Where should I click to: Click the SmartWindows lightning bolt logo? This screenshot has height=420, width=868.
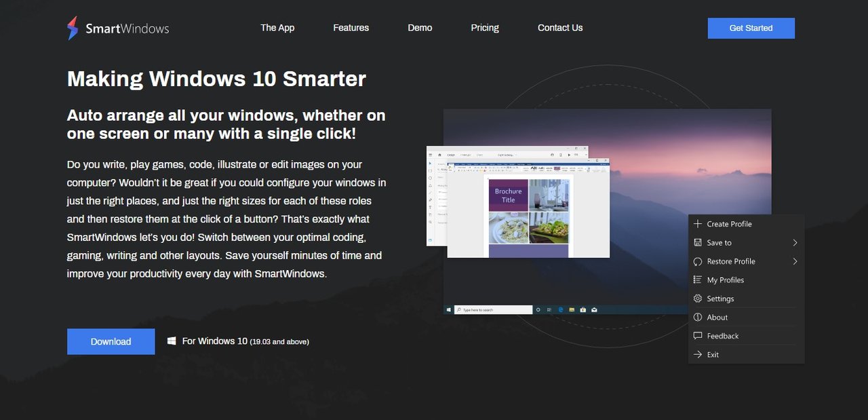pyautogui.click(x=73, y=28)
